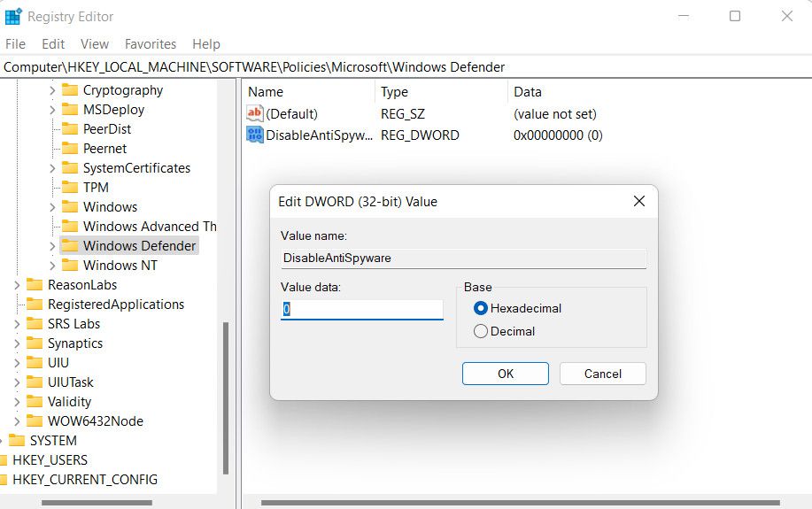This screenshot has height=509, width=812.
Task: Select the MSDeploy folder icon
Action: (x=69, y=109)
